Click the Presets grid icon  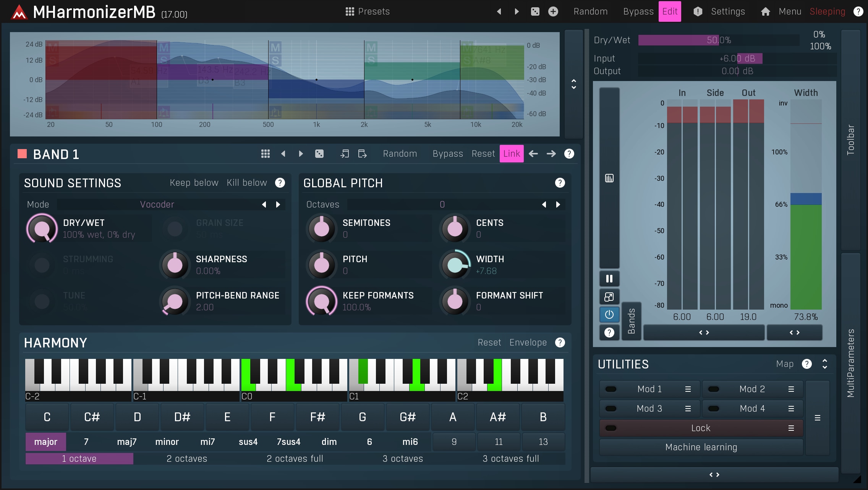click(350, 11)
